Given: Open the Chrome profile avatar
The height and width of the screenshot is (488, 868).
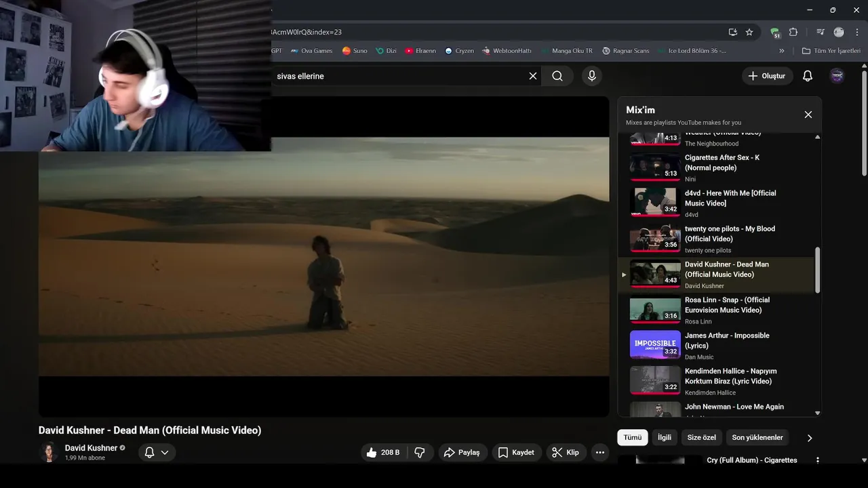Looking at the screenshot, I should pyautogui.click(x=839, y=32).
